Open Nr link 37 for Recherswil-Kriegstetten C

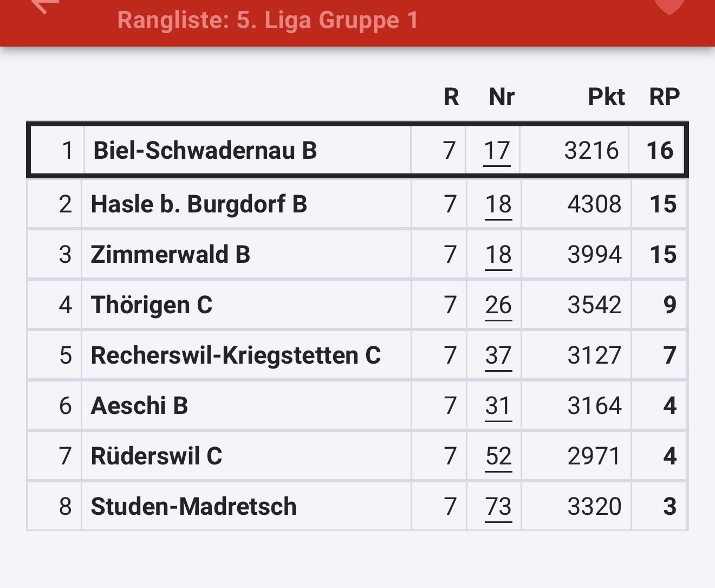(x=498, y=356)
